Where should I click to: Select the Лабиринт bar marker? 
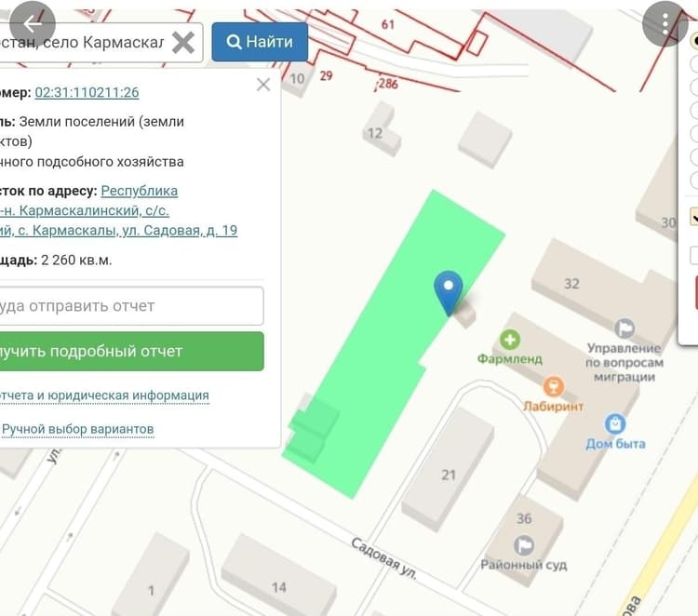[554, 386]
